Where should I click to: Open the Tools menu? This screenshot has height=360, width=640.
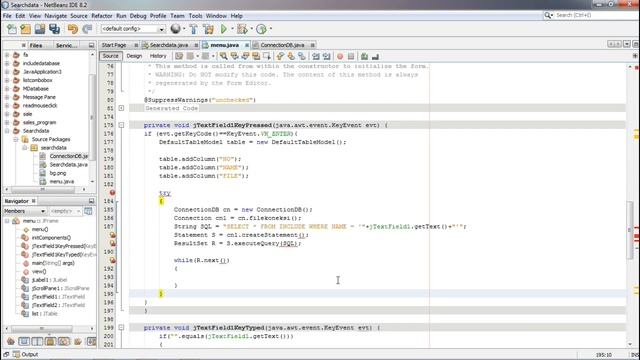coord(195,16)
